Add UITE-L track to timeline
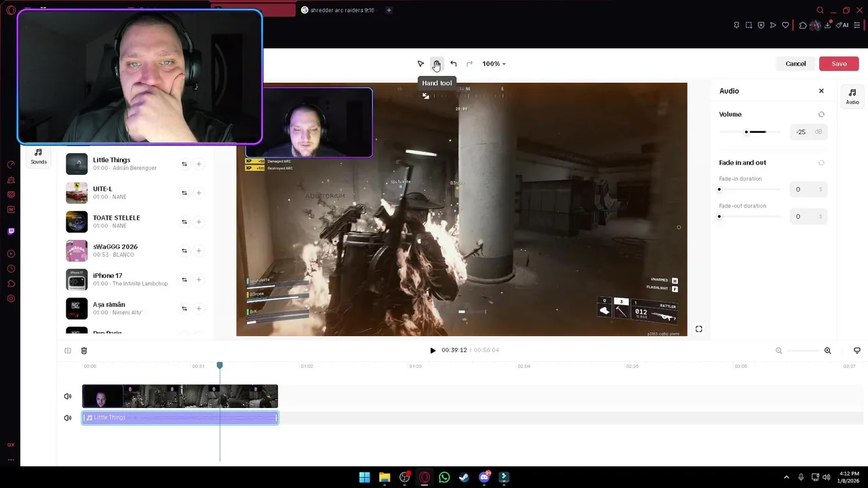Screen dimensions: 868x488 click(199, 193)
